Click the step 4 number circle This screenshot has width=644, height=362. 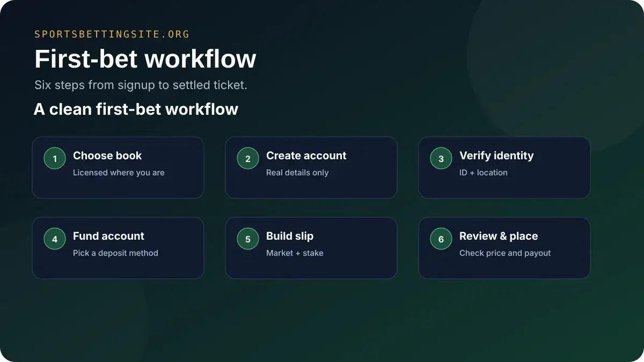coord(55,239)
